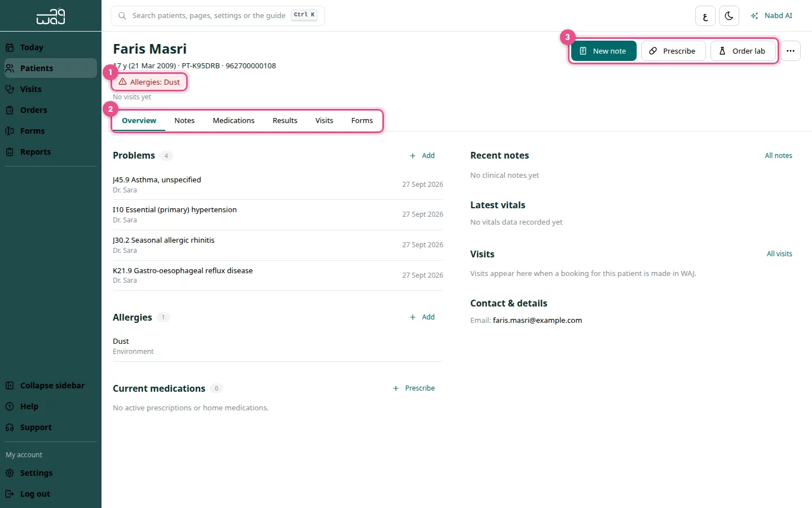Click the WAJ logo

[x=51, y=16]
